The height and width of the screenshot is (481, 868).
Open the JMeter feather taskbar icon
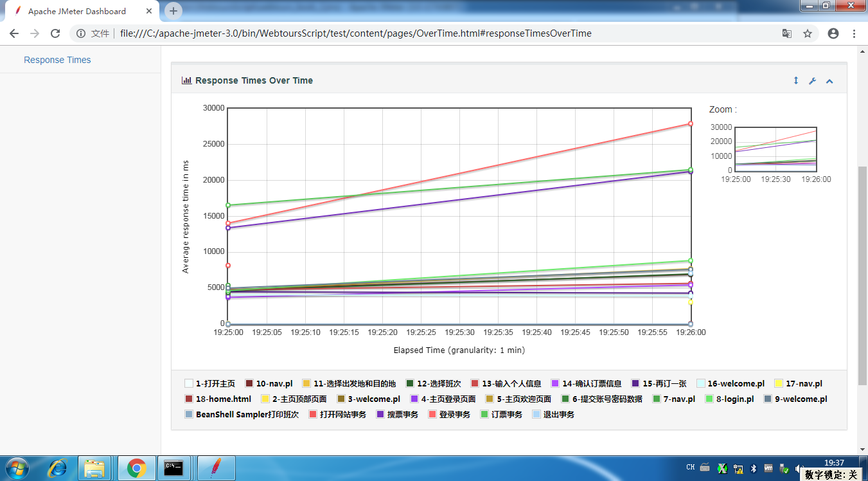(216, 468)
